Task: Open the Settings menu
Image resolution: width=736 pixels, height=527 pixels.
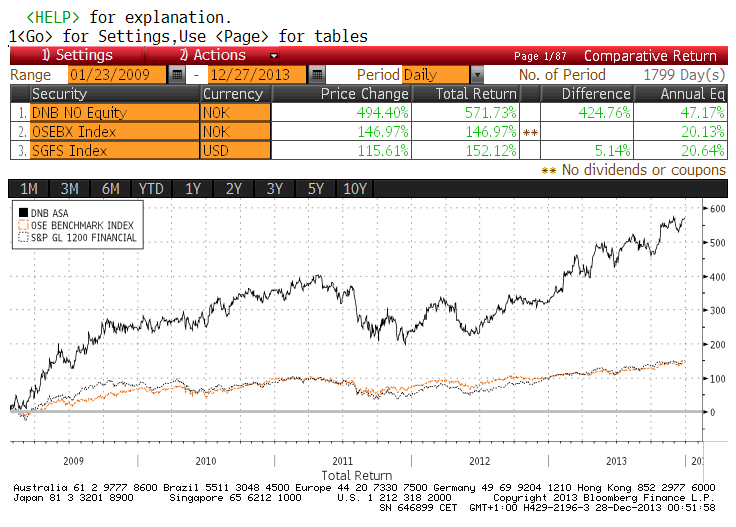Action: (77, 55)
